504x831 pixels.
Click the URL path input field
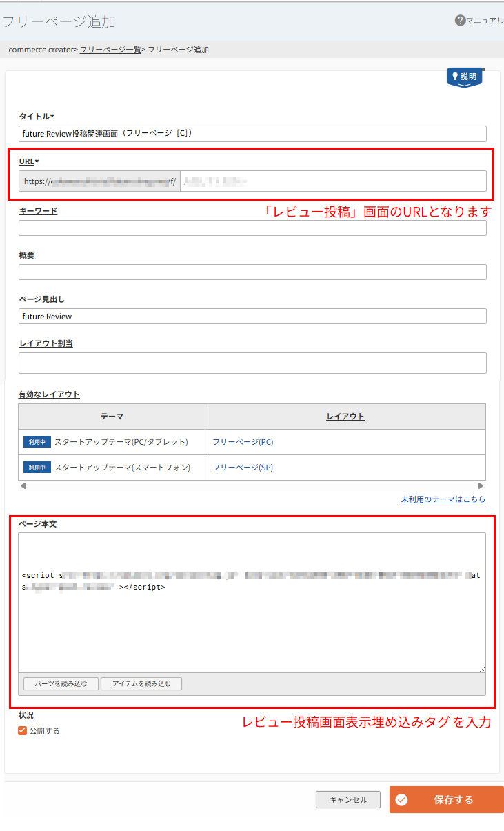(333, 181)
